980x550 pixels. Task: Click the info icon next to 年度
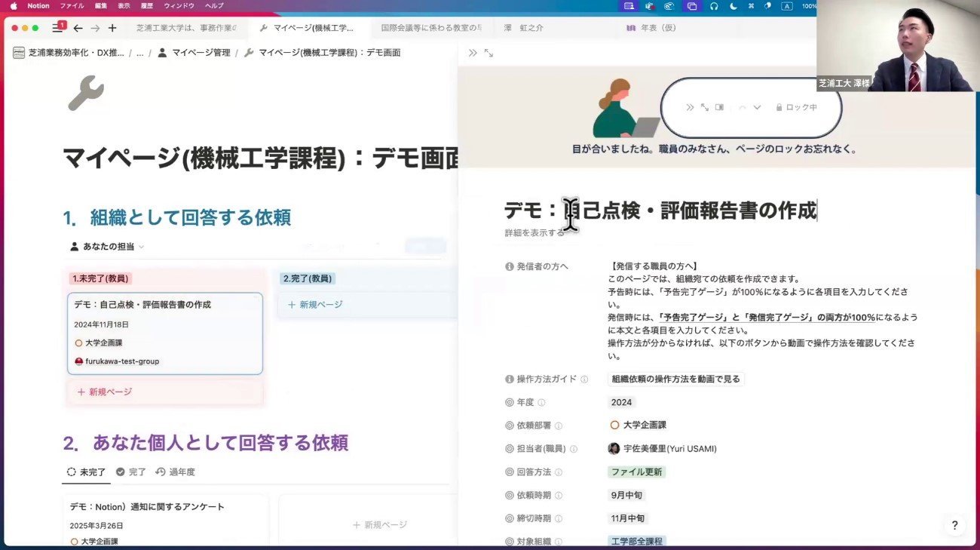coord(541,403)
